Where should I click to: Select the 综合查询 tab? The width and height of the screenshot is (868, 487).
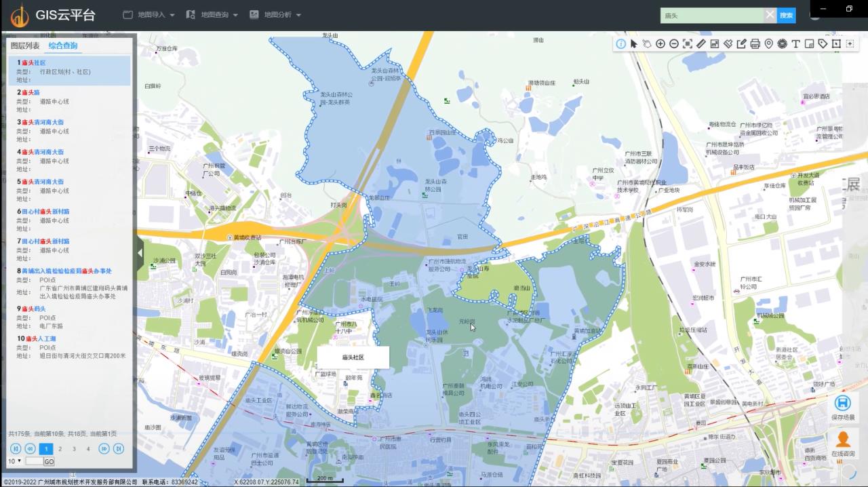[x=62, y=45]
